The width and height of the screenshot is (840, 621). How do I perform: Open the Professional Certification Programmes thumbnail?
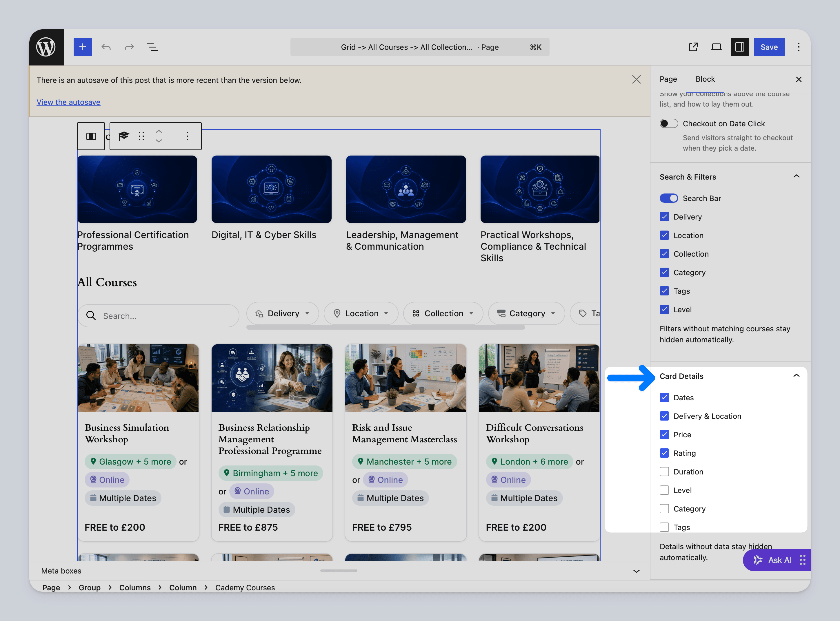(x=137, y=189)
